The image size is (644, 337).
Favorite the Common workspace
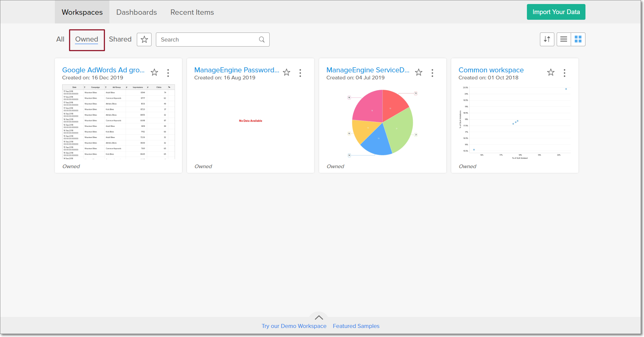[x=551, y=72]
